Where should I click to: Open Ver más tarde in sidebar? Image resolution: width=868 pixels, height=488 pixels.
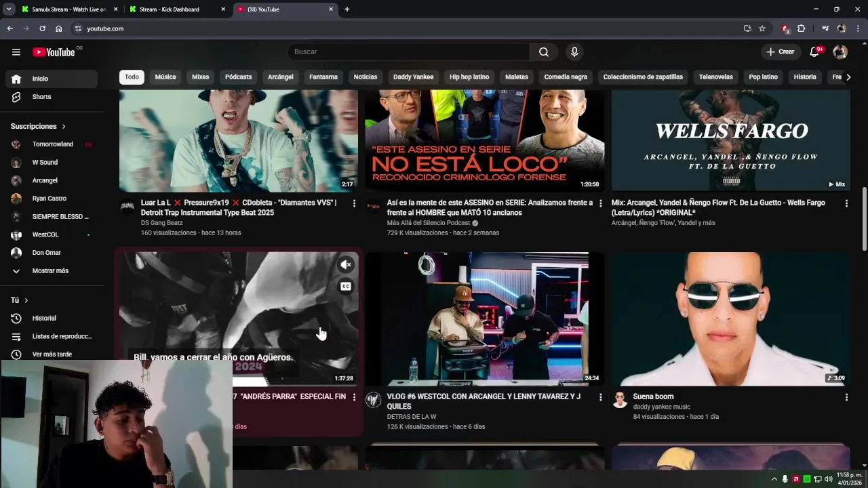point(52,354)
